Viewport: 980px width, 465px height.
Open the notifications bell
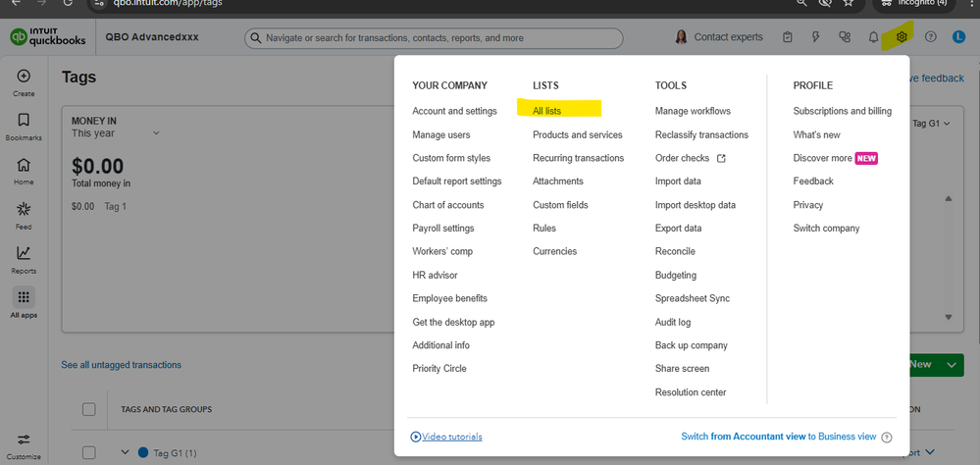(873, 37)
